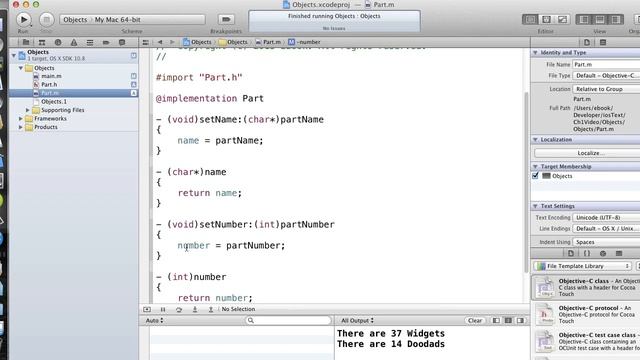Screen dimensions: 640x360
Task: Open All Output filter dropdown
Action: (358, 320)
